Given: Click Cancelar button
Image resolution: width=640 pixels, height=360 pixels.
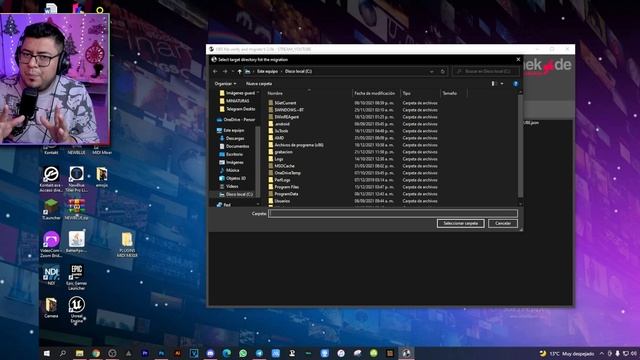Looking at the screenshot, I should 503,223.
